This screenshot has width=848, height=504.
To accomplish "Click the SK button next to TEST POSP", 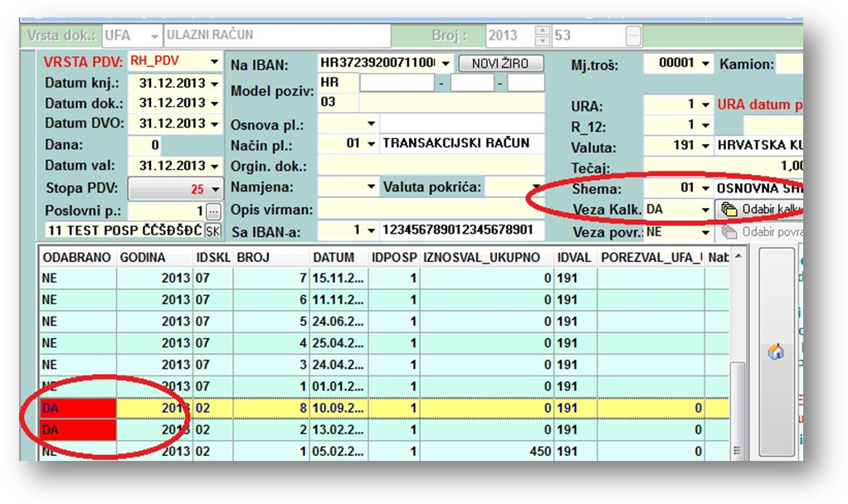I will pos(213,231).
